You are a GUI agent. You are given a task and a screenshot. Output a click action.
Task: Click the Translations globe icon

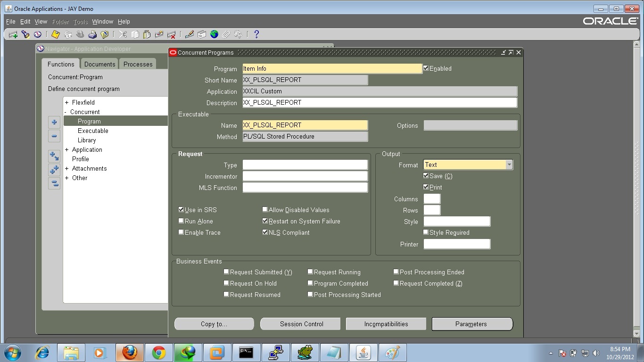pos(214,34)
